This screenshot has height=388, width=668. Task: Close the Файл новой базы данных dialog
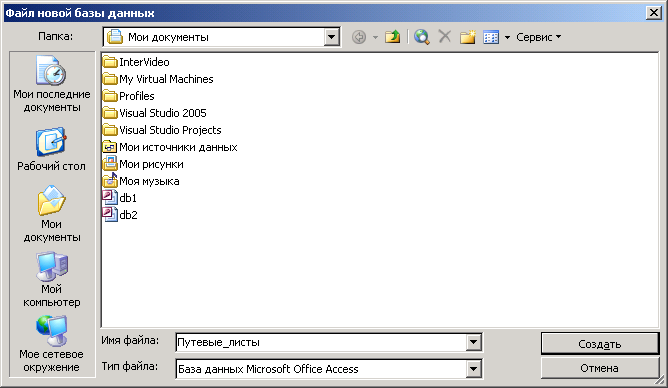(x=654, y=13)
